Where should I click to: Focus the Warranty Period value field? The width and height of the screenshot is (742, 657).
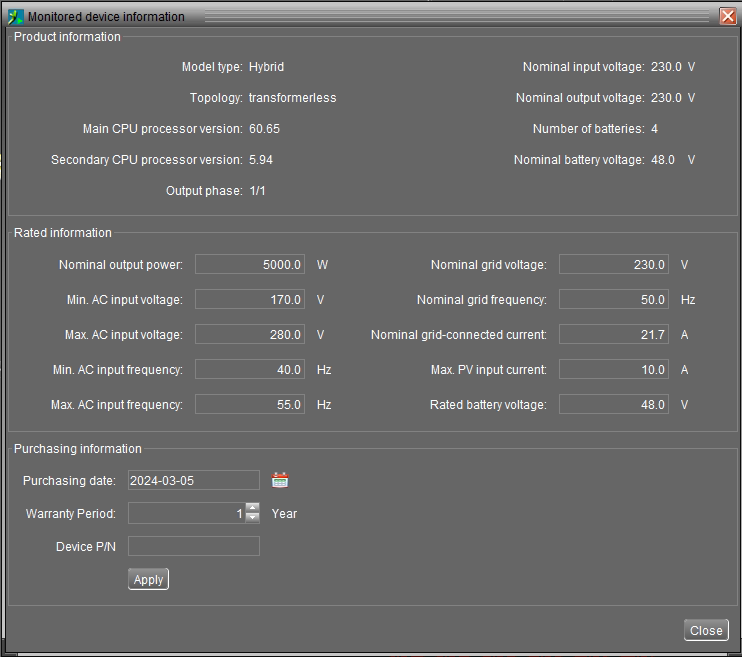click(x=186, y=513)
